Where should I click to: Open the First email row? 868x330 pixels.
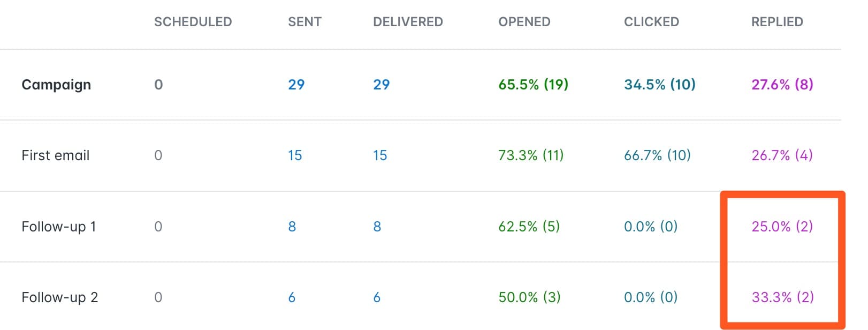click(x=56, y=155)
